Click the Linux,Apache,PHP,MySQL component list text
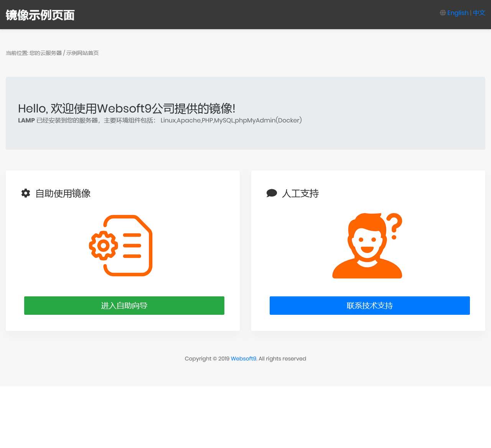Viewport: 491px width, 448px height. (231, 121)
